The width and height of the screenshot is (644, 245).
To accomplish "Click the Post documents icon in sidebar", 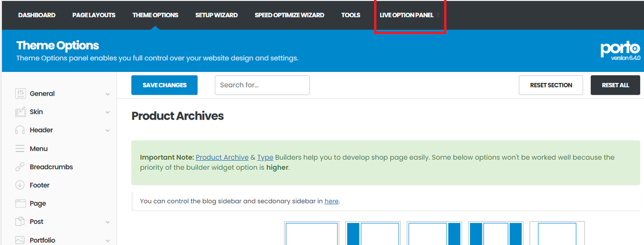I will [20, 221].
